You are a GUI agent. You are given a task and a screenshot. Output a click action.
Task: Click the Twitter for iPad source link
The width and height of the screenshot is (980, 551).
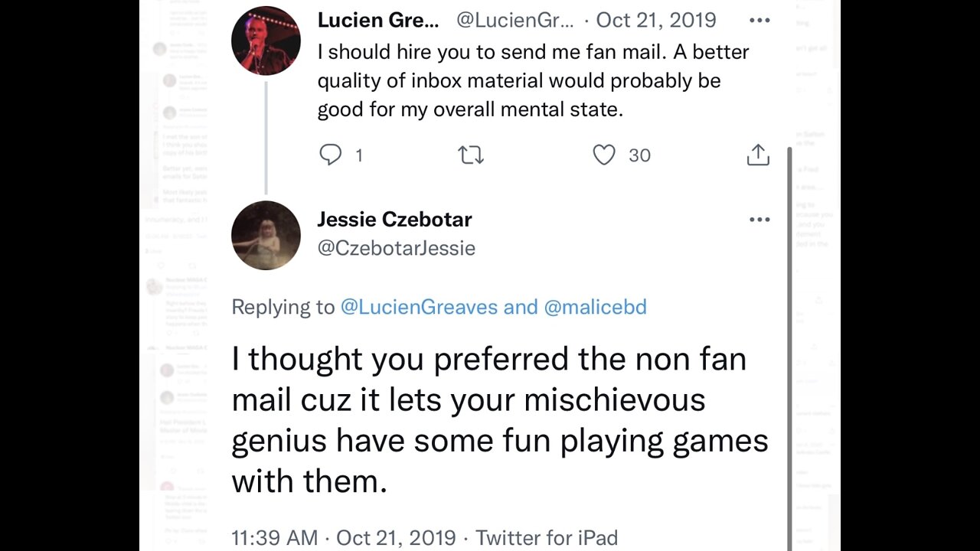point(547,538)
